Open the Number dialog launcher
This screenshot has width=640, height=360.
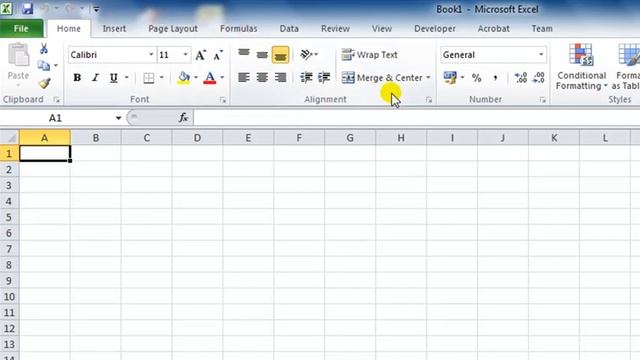pos(542,100)
